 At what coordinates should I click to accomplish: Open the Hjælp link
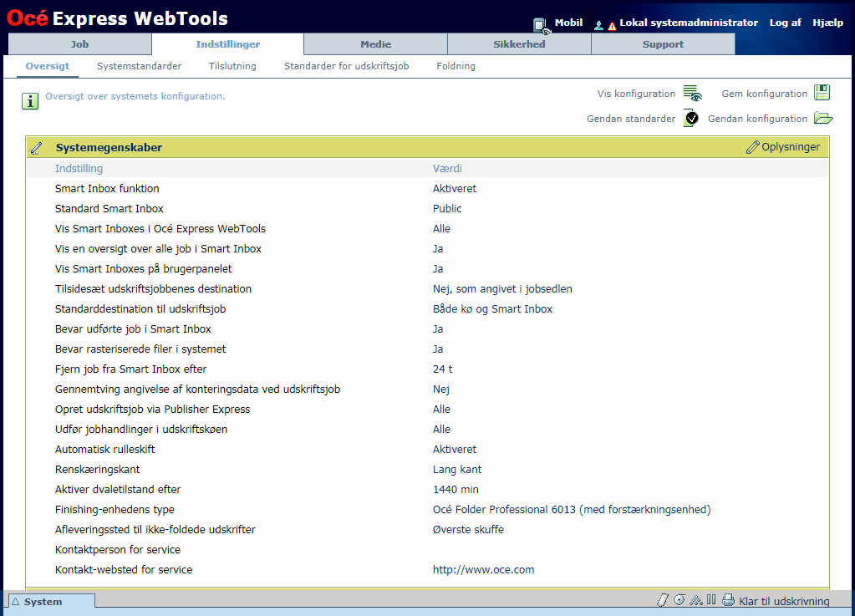pyautogui.click(x=827, y=23)
